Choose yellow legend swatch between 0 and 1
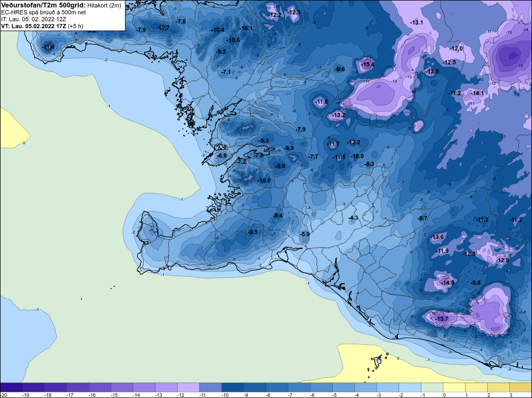The height and width of the screenshot is (398, 532). 454,387
